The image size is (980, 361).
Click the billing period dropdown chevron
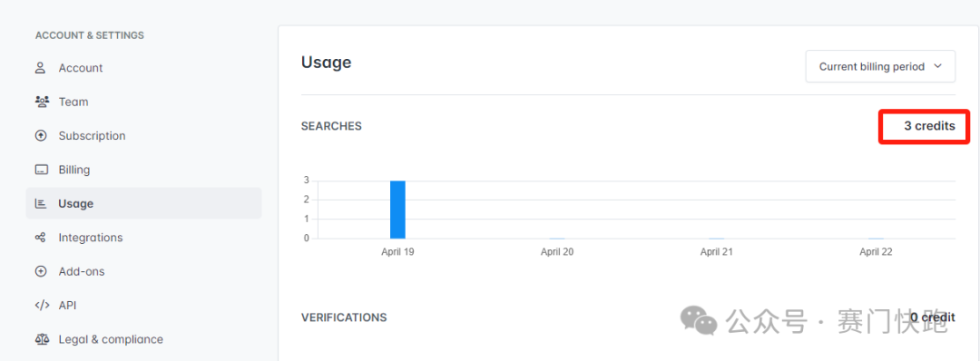[936, 66]
